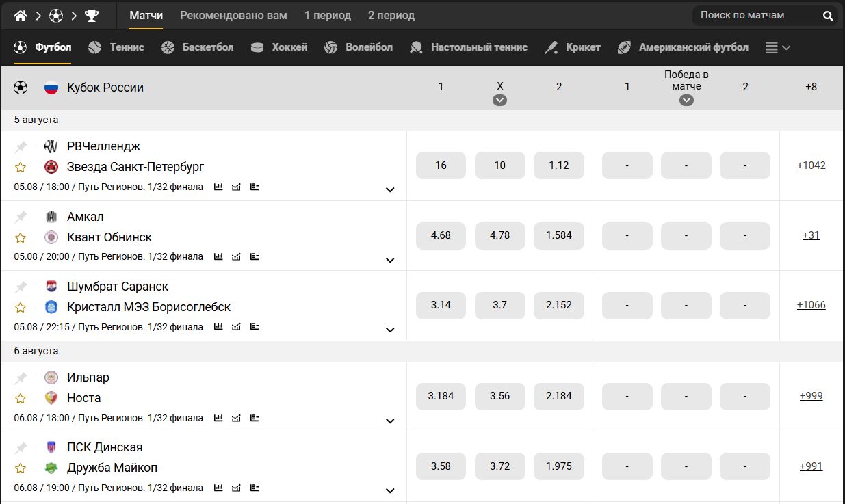Image resolution: width=845 pixels, height=504 pixels.
Task: Switch to the Рекомендовано вам tab
Action: (233, 16)
